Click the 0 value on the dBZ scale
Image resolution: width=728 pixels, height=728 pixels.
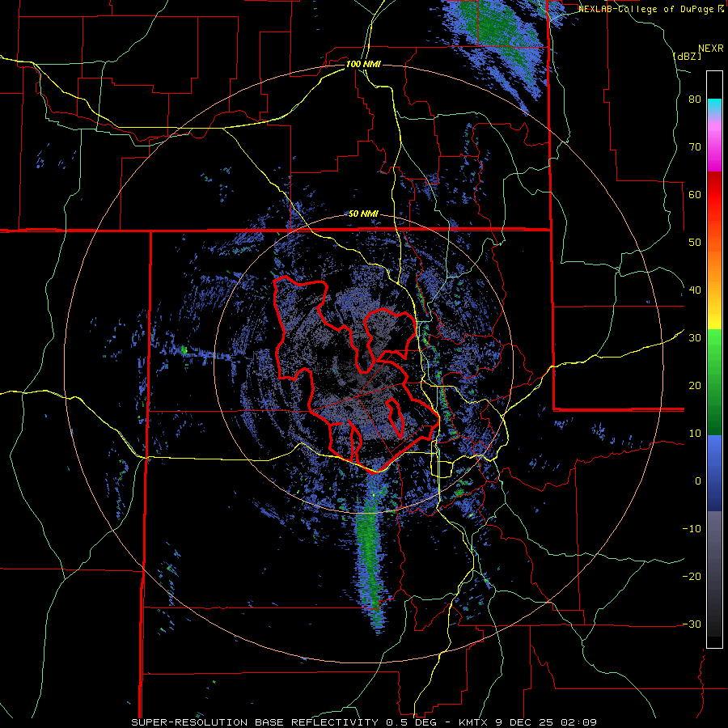[698, 481]
